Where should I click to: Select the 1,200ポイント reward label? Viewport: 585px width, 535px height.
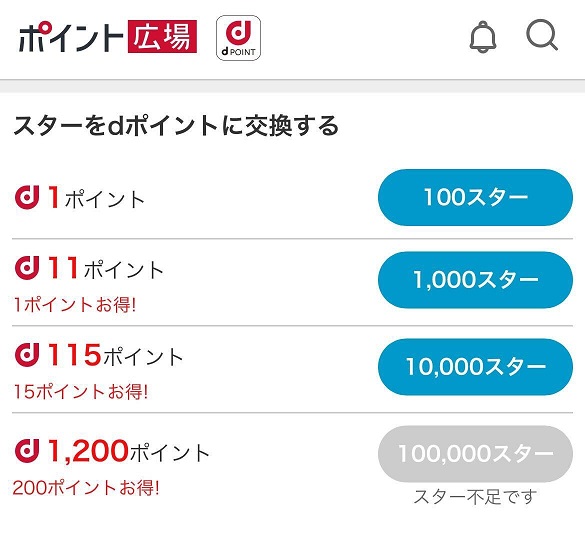[129, 451]
